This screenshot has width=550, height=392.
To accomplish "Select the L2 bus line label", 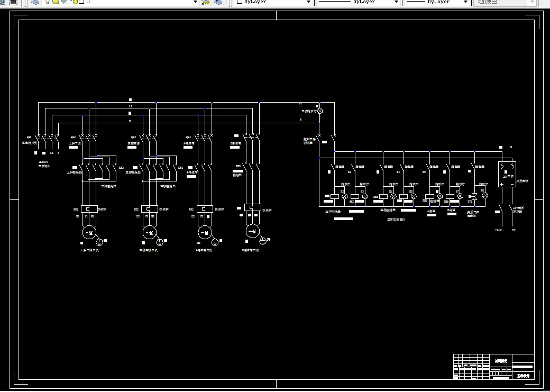I will tap(131, 106).
